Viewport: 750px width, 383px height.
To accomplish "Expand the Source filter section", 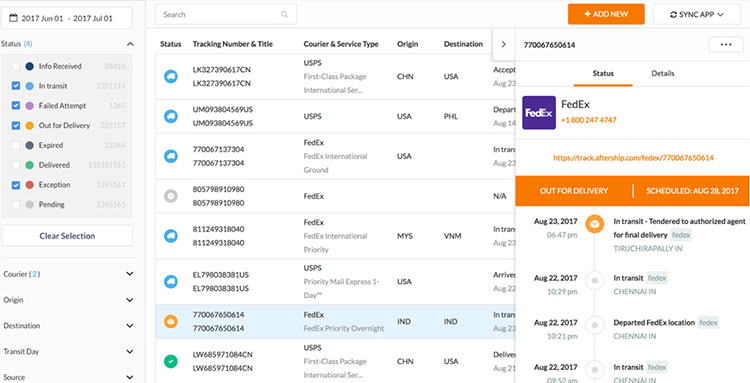I will 130,377.
